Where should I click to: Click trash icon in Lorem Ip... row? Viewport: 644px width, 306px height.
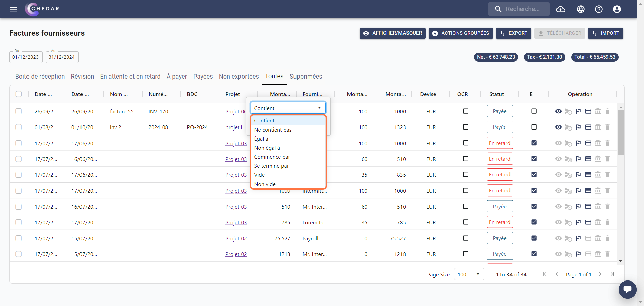click(x=607, y=222)
